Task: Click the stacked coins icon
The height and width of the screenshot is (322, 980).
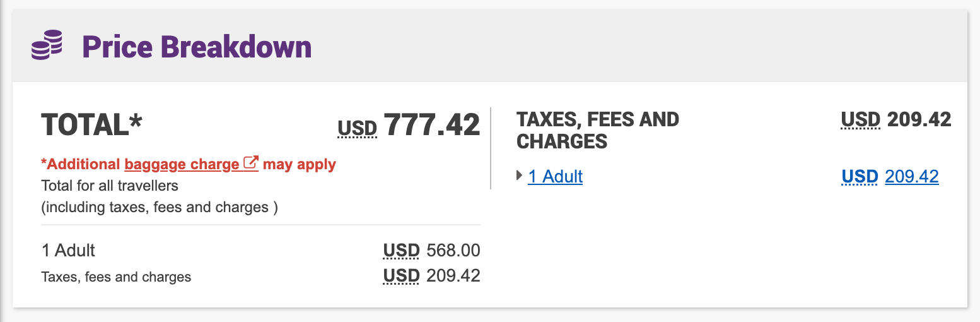Action: tap(47, 45)
